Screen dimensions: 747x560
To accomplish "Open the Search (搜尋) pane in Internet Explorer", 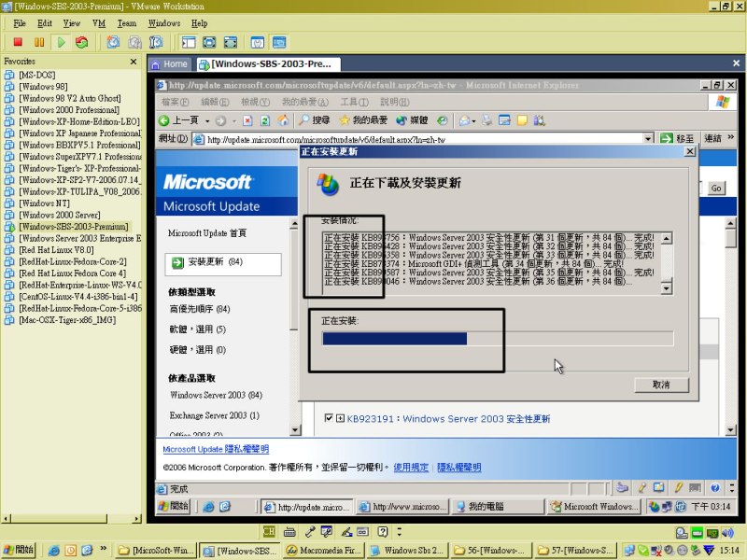I will tap(315, 120).
